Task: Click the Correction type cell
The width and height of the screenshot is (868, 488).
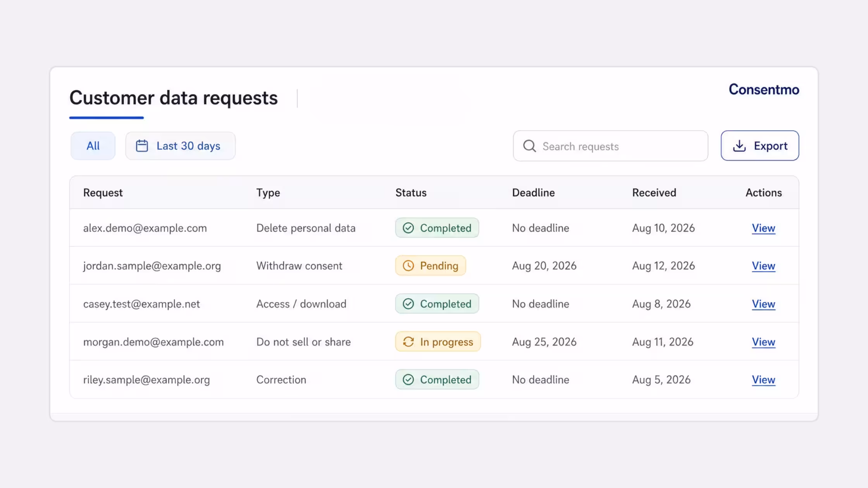Action: (281, 380)
